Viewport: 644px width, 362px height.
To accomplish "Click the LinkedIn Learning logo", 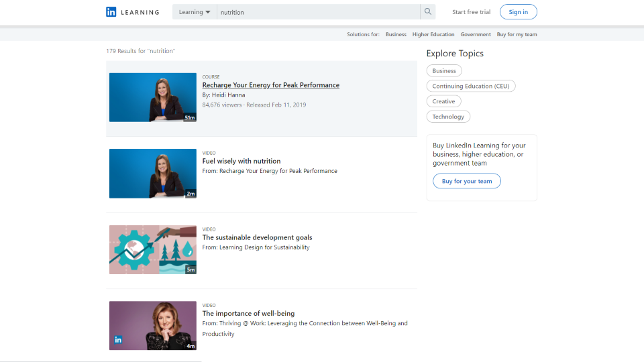I will [x=132, y=12].
